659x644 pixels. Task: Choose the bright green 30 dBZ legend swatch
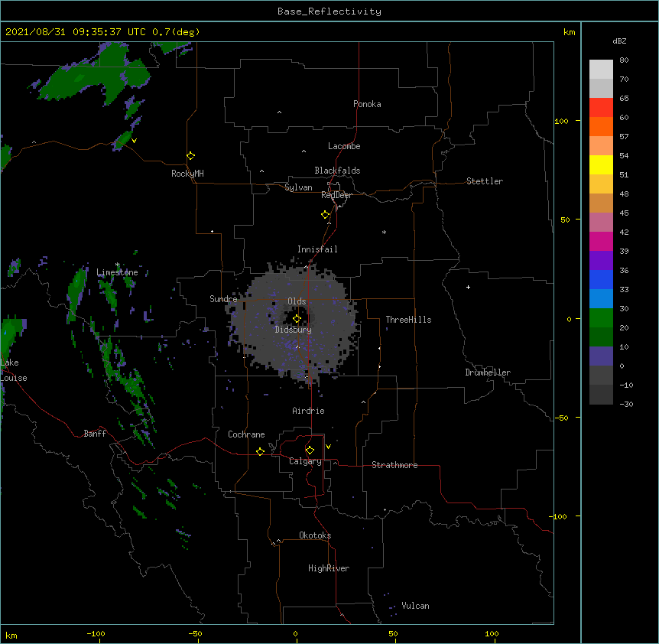[601, 318]
